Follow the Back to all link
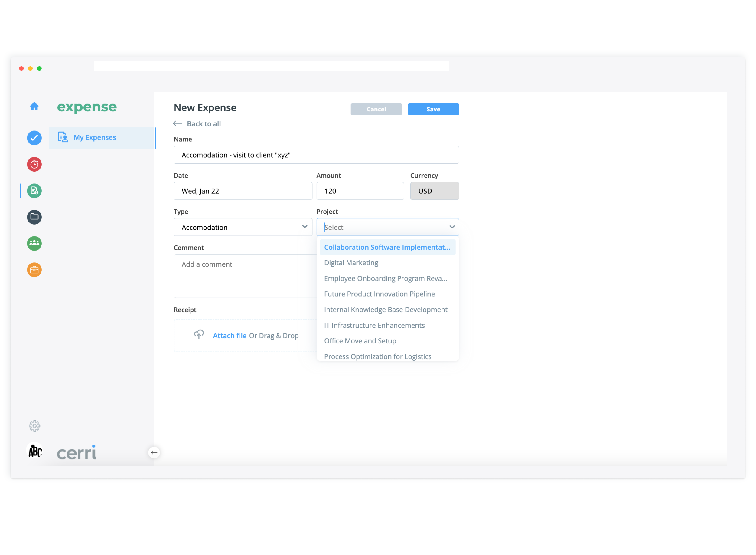The height and width of the screenshot is (555, 756). pyautogui.click(x=204, y=124)
